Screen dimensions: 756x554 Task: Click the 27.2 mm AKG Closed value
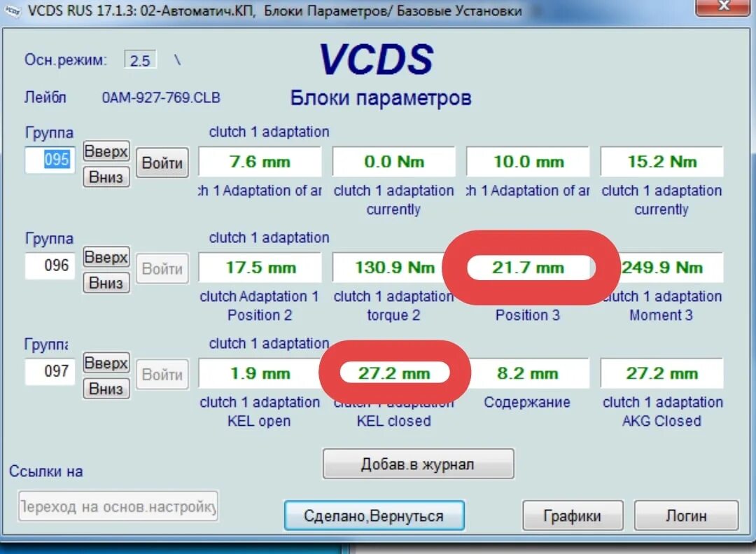click(x=662, y=373)
